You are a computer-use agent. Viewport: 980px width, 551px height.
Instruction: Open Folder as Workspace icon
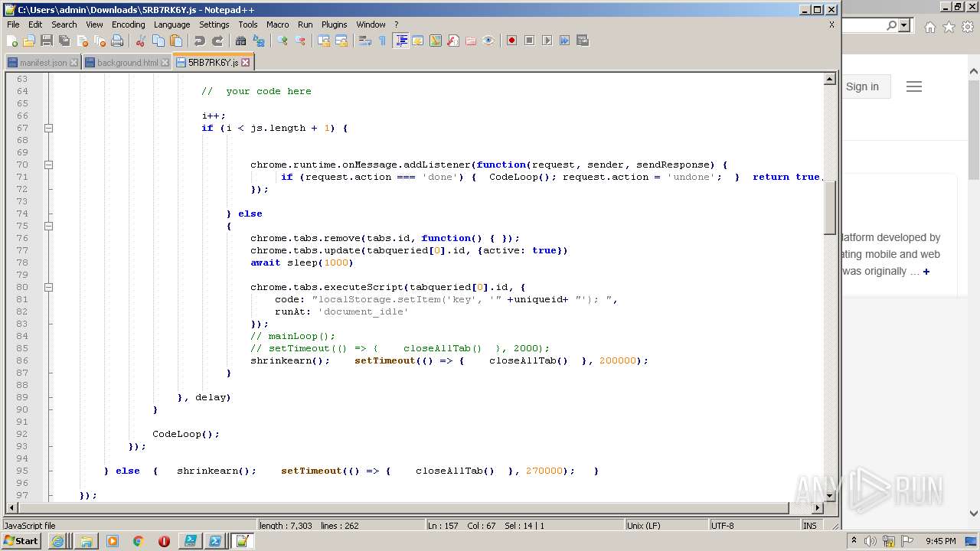click(x=471, y=41)
